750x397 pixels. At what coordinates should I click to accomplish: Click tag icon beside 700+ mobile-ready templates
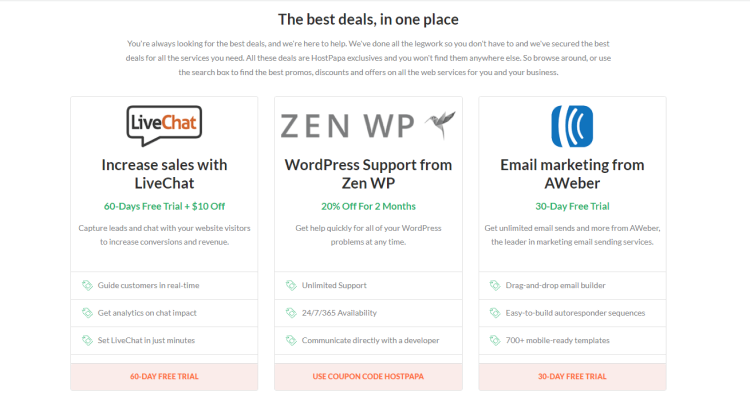coord(495,341)
